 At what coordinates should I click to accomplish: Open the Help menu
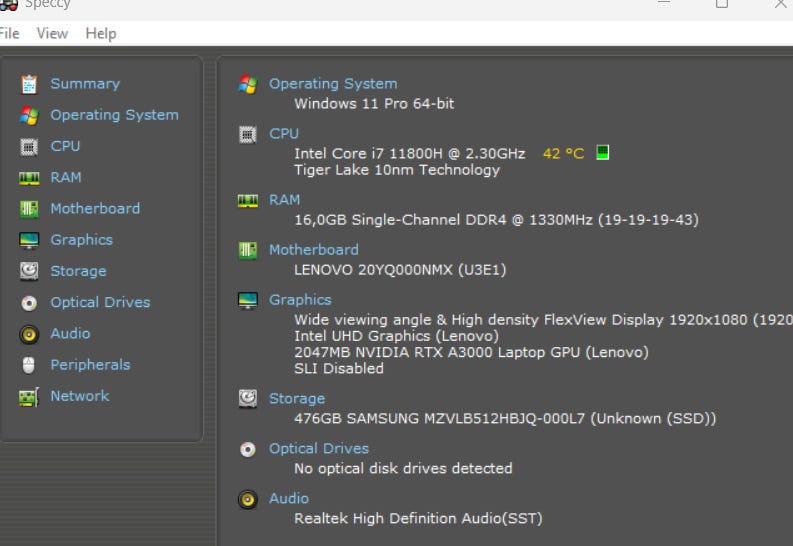tap(100, 33)
